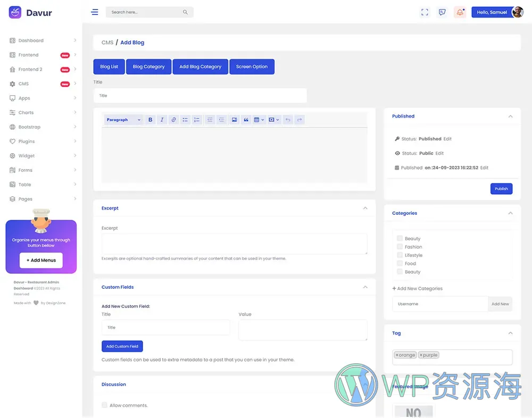Open the chat messages icon in the header
This screenshot has width=532, height=418.
(x=442, y=12)
